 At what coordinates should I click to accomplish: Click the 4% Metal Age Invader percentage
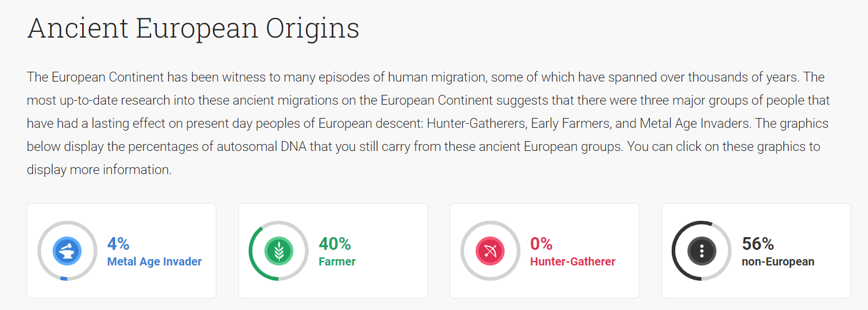pos(118,243)
